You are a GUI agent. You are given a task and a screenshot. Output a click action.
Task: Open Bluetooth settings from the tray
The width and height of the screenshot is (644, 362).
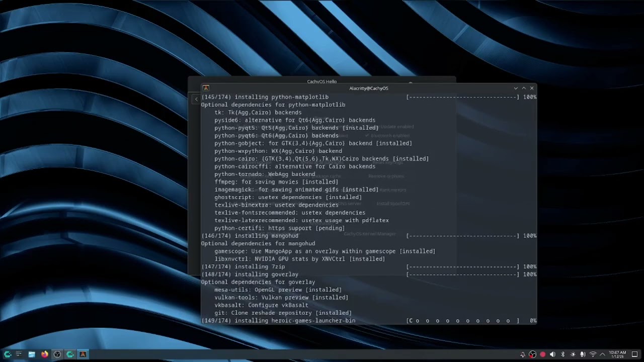click(x=562, y=354)
